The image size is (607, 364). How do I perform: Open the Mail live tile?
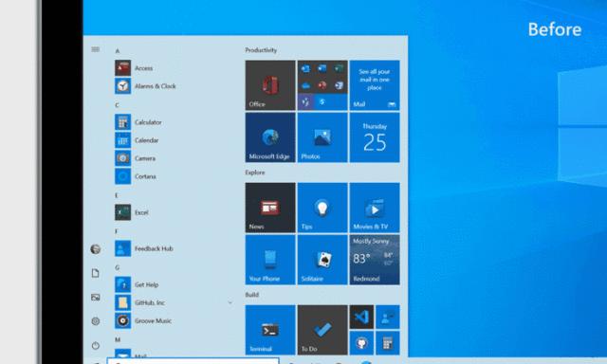375,85
